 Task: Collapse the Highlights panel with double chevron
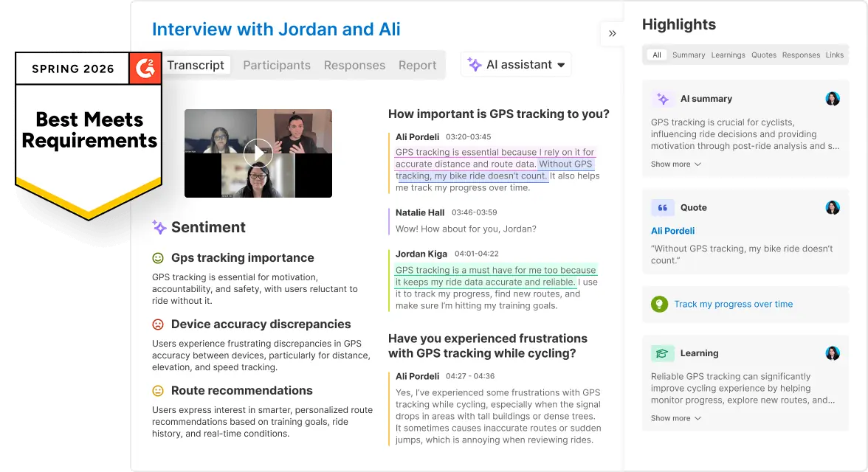tap(612, 33)
